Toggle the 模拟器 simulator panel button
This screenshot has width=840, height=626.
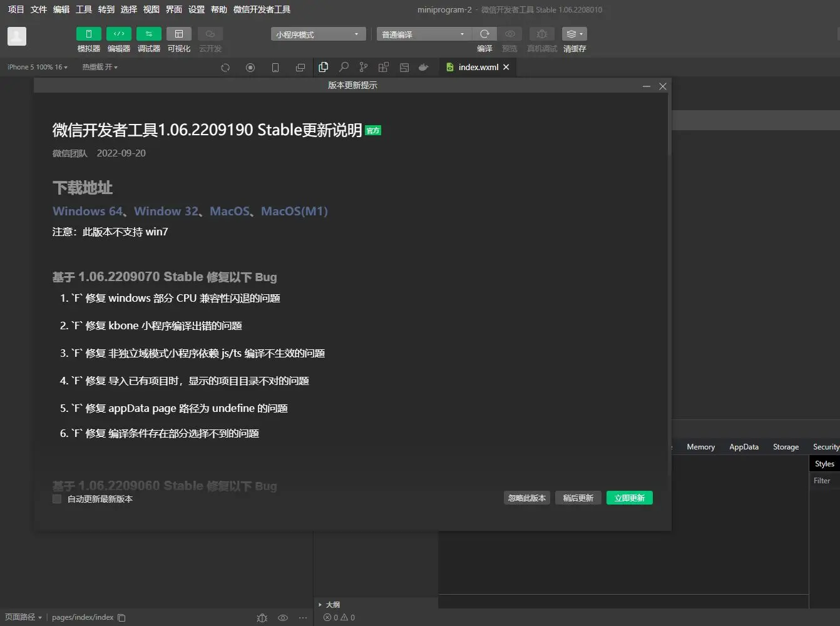tap(88, 34)
